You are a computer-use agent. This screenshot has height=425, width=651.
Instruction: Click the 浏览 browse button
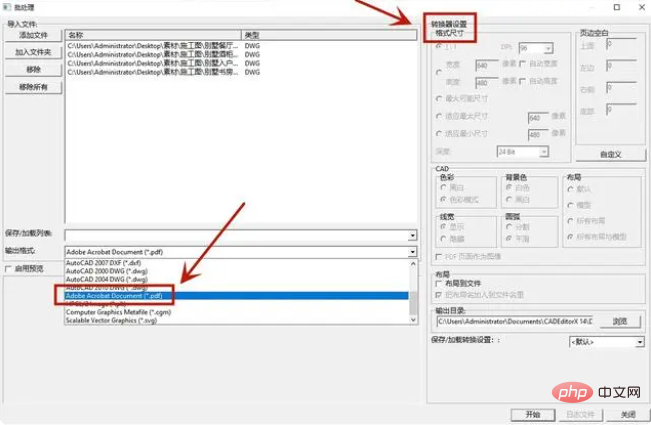pyautogui.click(x=620, y=321)
